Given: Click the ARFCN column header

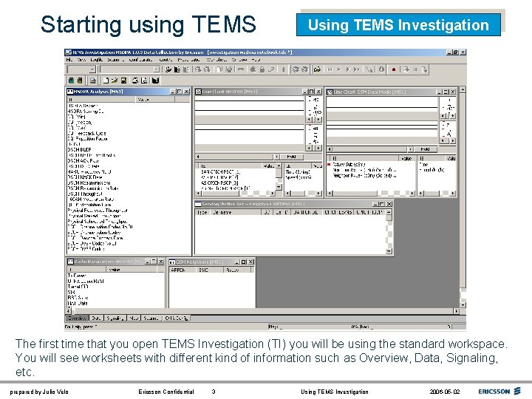Looking at the screenshot, I should 183,270.
